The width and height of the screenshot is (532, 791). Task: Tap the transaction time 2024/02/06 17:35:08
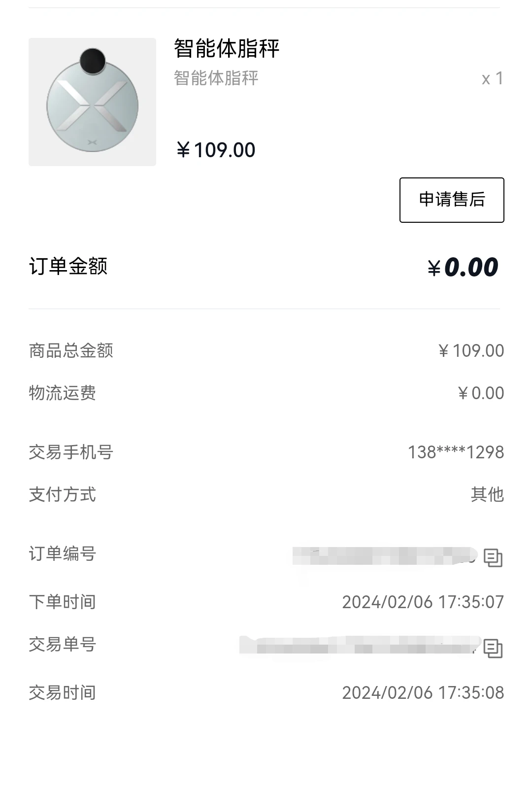tap(423, 693)
